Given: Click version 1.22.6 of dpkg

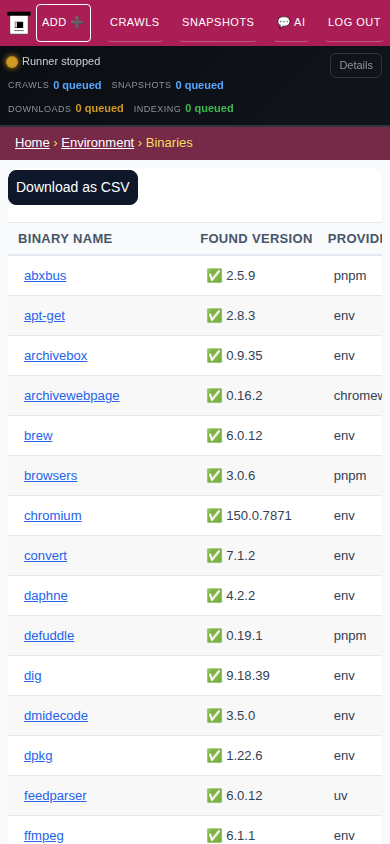Looking at the screenshot, I should pos(244,756).
